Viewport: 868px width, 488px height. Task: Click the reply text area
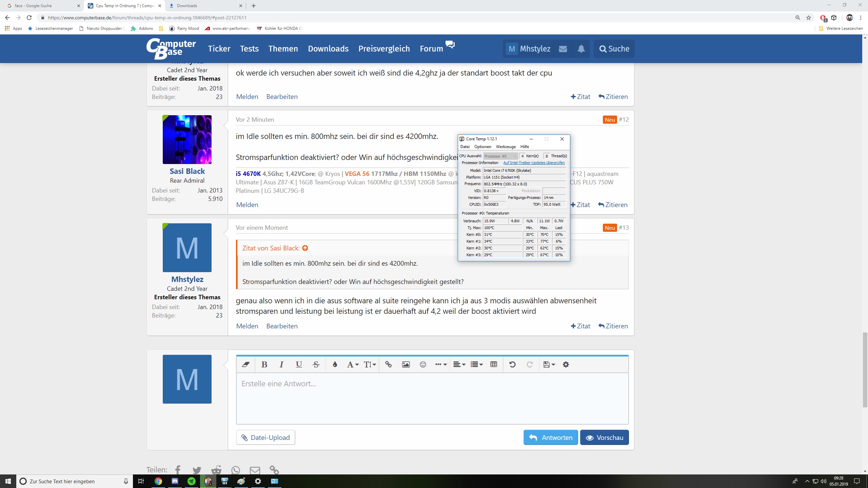point(432,399)
